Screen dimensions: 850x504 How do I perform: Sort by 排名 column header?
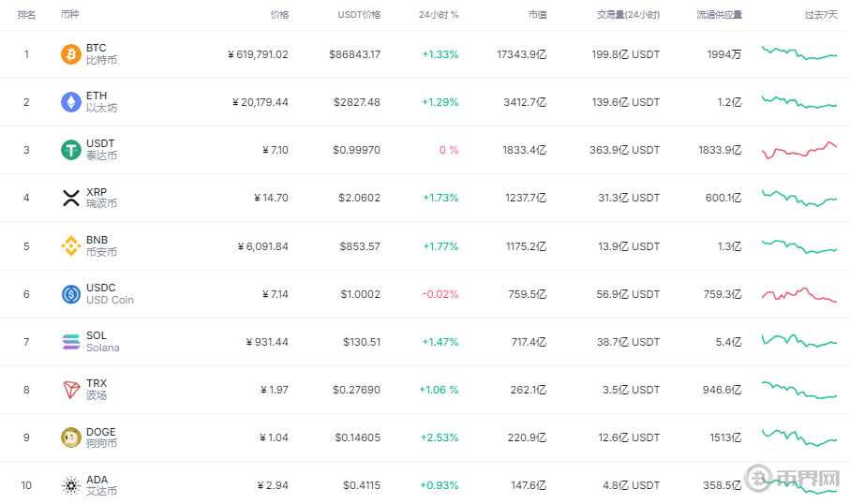[x=26, y=15]
